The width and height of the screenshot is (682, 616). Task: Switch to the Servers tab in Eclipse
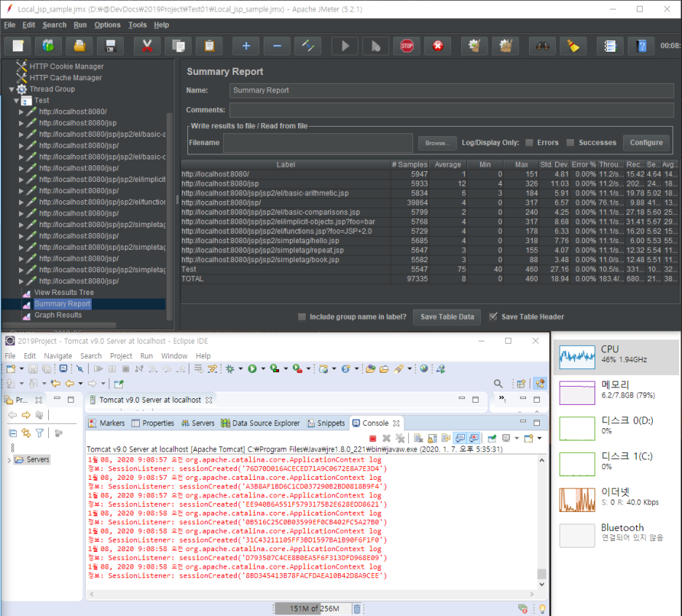[198, 423]
